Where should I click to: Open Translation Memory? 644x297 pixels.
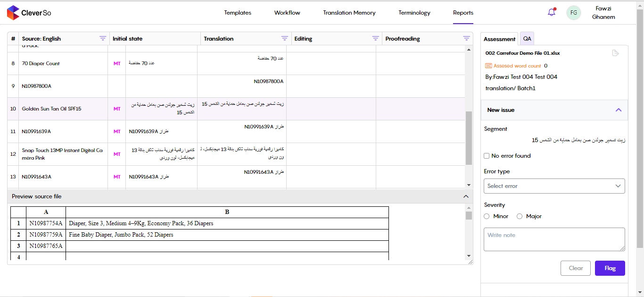pos(349,13)
